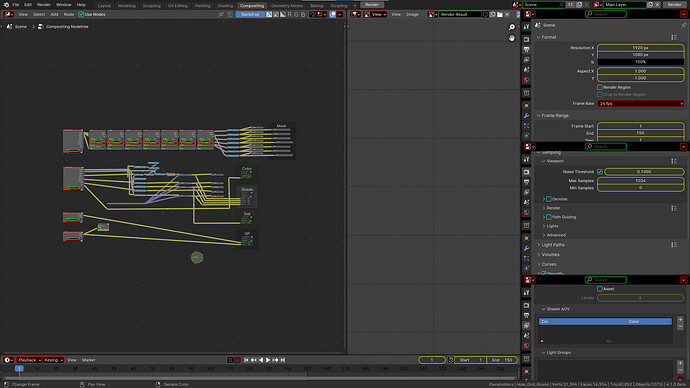The width and height of the screenshot is (690, 388).
Task: Toggle use preview range clock icon
Action: 451,360
